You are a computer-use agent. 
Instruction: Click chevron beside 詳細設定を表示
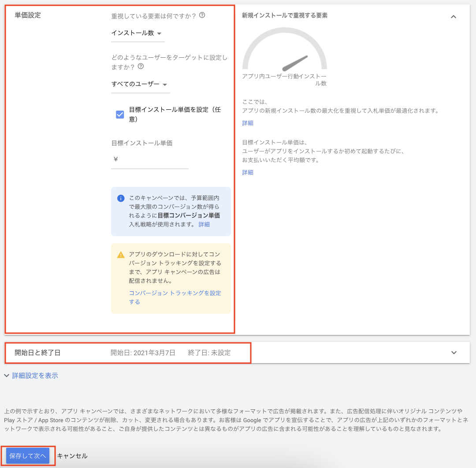7,376
